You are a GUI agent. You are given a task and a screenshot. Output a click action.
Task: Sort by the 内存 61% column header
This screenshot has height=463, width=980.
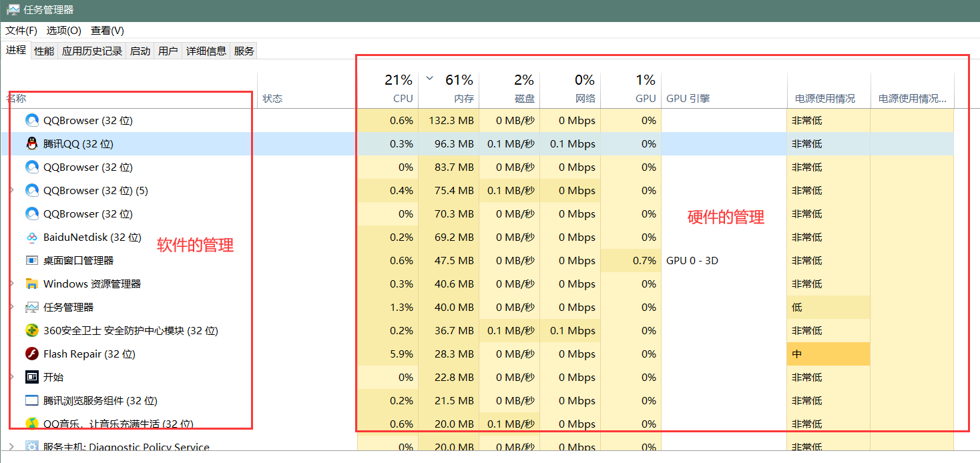pos(449,89)
